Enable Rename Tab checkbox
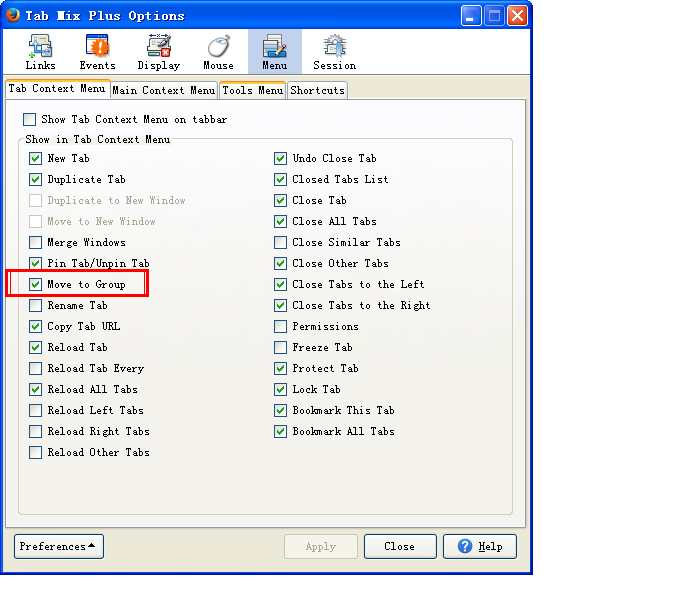This screenshot has height=600, width=700. coord(35,305)
